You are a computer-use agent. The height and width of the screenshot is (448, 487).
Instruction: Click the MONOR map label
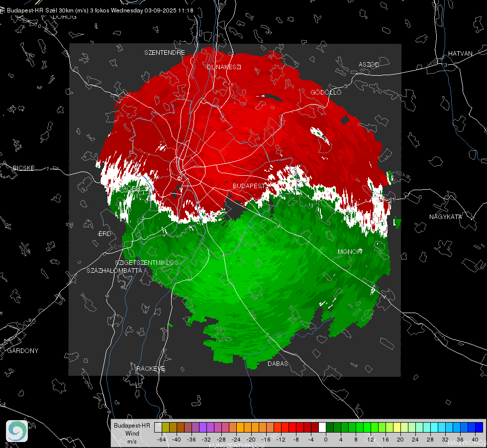click(x=350, y=251)
